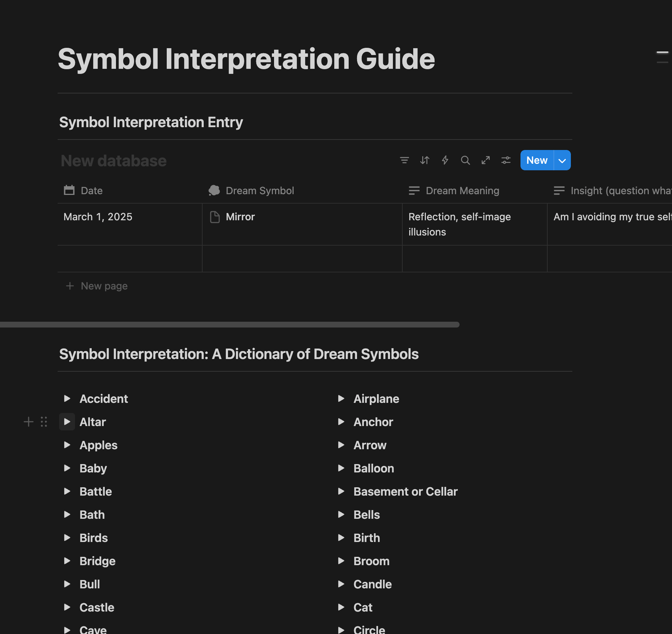The width and height of the screenshot is (672, 634).
Task: Open the Mirror page entry
Action: (x=240, y=217)
